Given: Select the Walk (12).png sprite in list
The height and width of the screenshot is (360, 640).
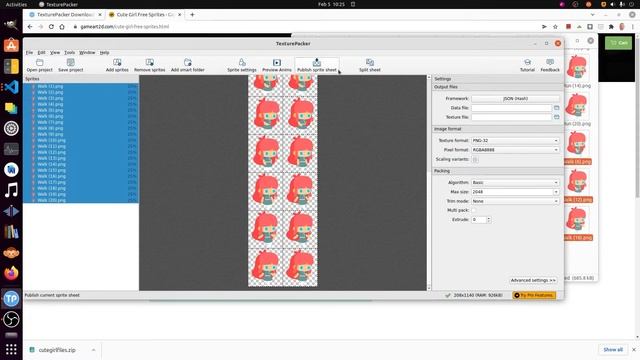Looking at the screenshot, I should pos(81,152).
